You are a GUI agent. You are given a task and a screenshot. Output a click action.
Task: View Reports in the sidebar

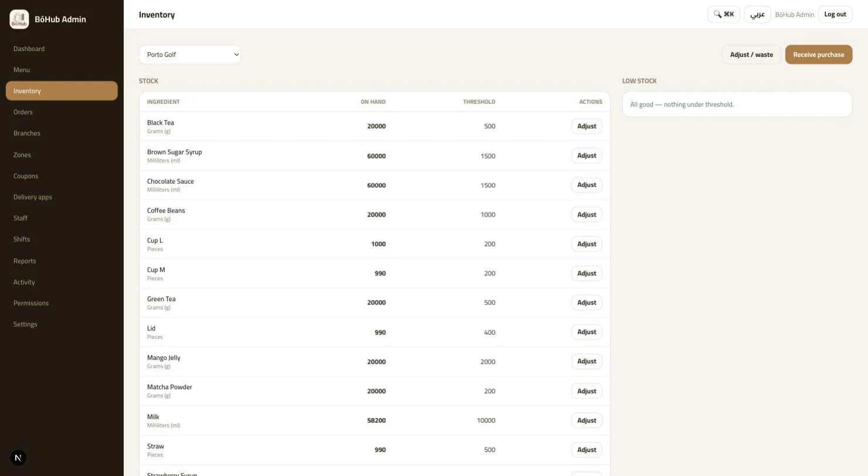(62, 261)
